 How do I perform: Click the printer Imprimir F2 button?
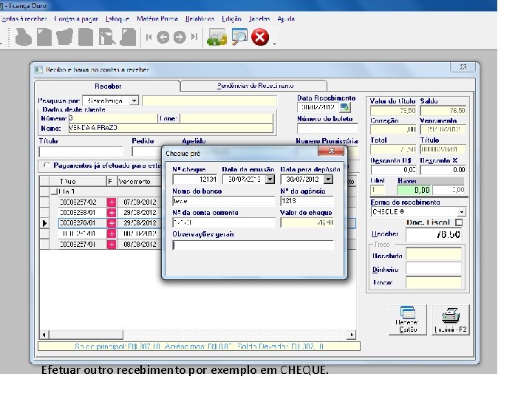[450, 318]
